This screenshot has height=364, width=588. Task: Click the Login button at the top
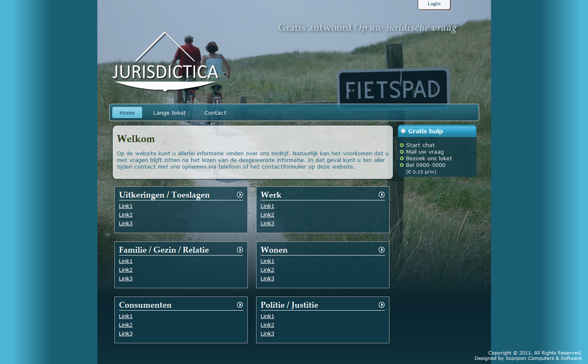[434, 4]
